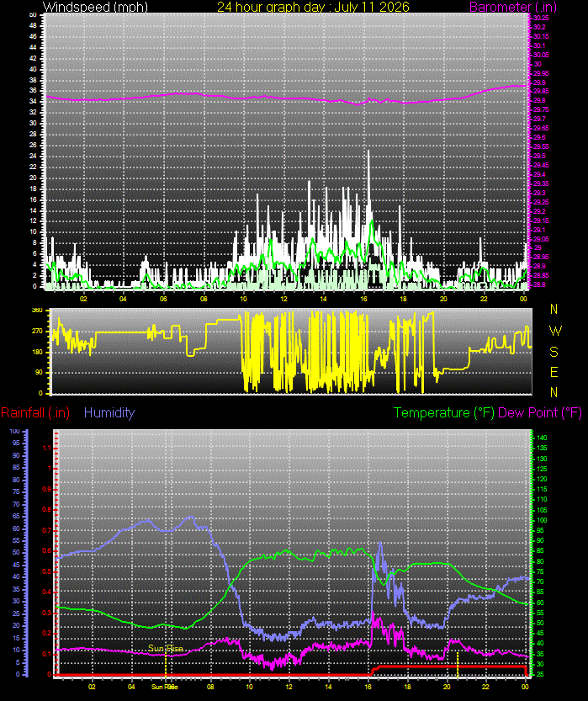This screenshot has height=701, width=588.
Task: Click the "90" wind direction axis value
Action: 40,372
